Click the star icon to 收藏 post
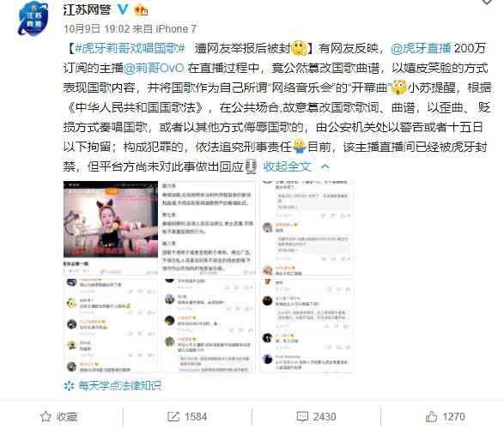This screenshot has height=429, width=504. 46,417
